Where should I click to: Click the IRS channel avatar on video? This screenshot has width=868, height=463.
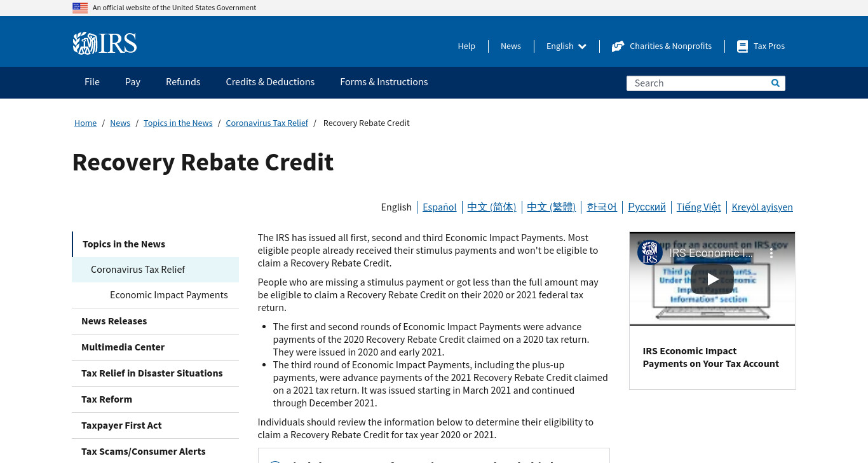coord(650,252)
